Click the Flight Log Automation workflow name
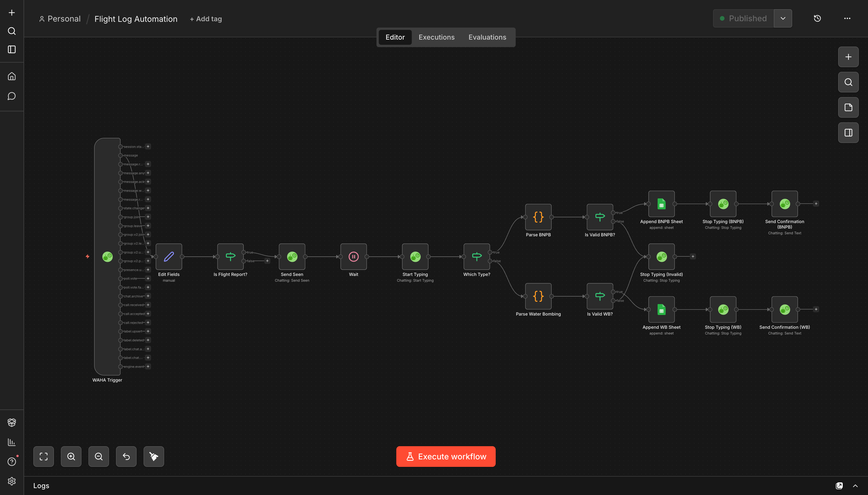The width and height of the screenshot is (868, 495). coord(135,19)
